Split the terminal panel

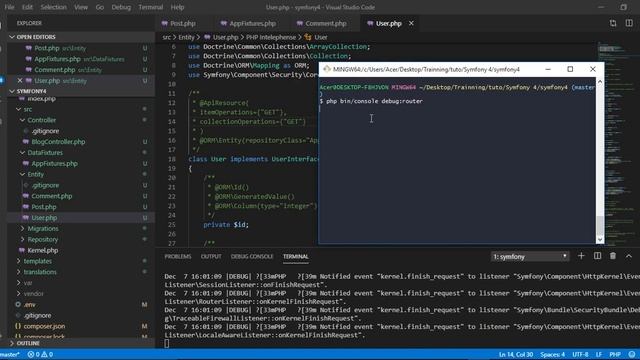(x=597, y=256)
